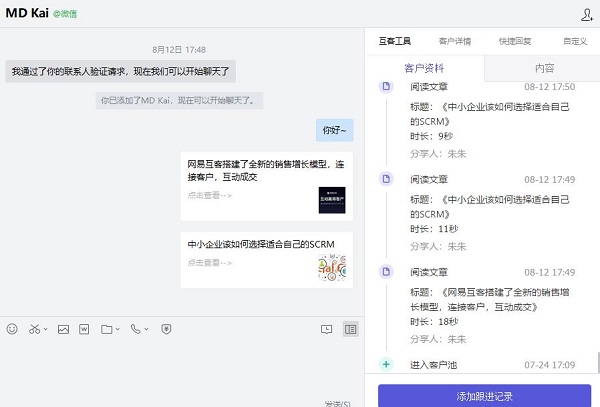Switch to the 客户详情 tab

(x=455, y=41)
